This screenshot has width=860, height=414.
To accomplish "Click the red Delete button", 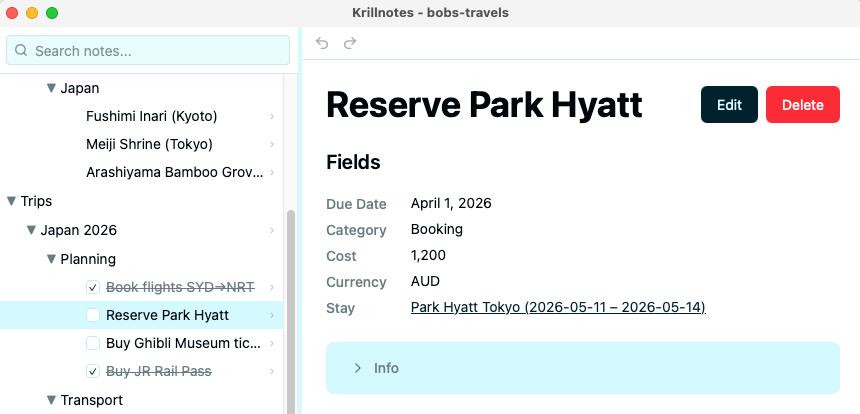I will click(803, 105).
